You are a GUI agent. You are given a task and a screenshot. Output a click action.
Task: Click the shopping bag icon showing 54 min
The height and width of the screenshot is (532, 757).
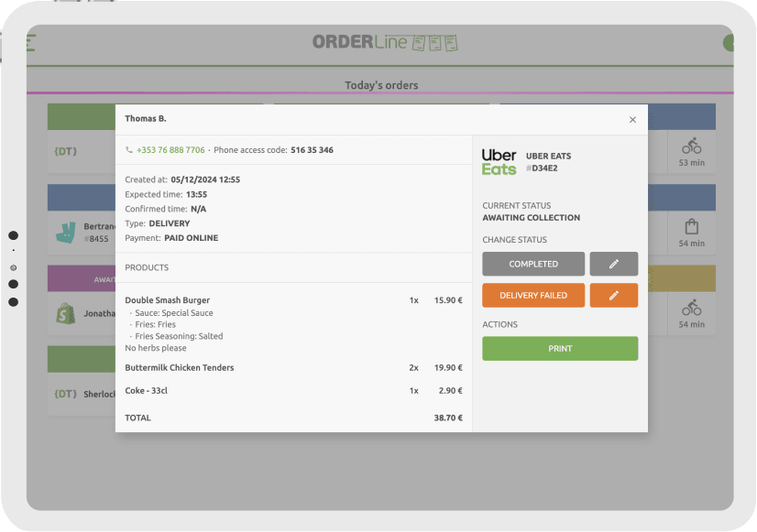[x=691, y=226]
